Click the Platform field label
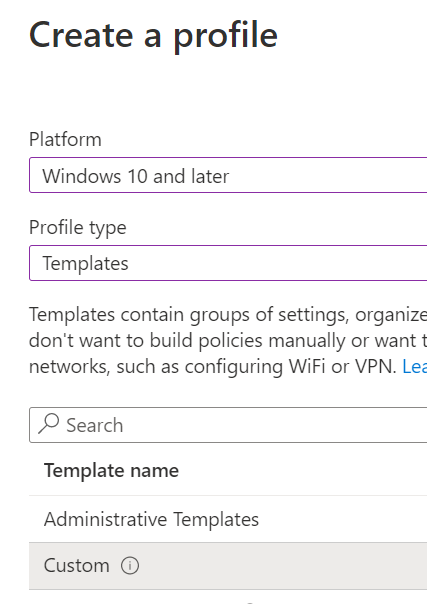The width and height of the screenshot is (427, 604). click(x=65, y=139)
